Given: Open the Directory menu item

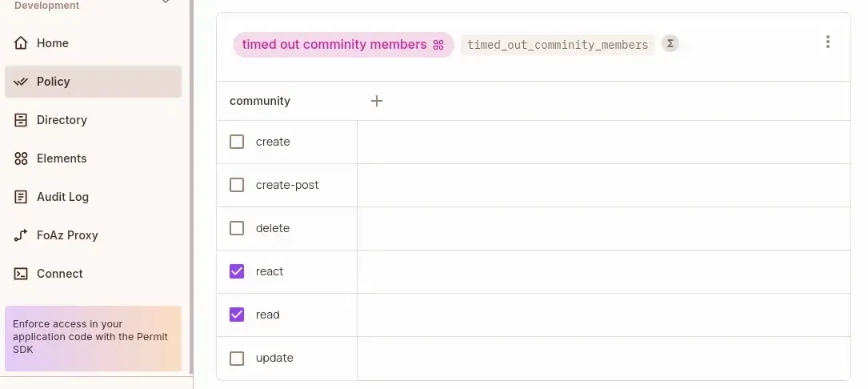Looking at the screenshot, I should pos(62,120).
